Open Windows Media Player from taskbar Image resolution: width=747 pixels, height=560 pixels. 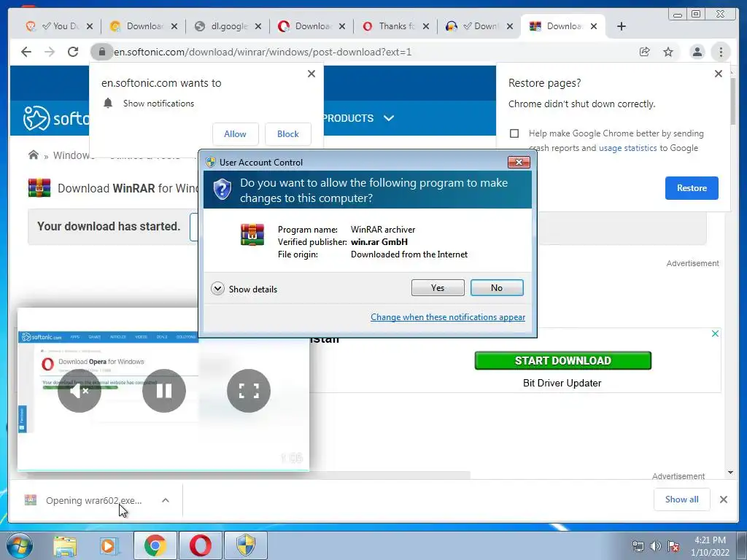[x=109, y=545]
